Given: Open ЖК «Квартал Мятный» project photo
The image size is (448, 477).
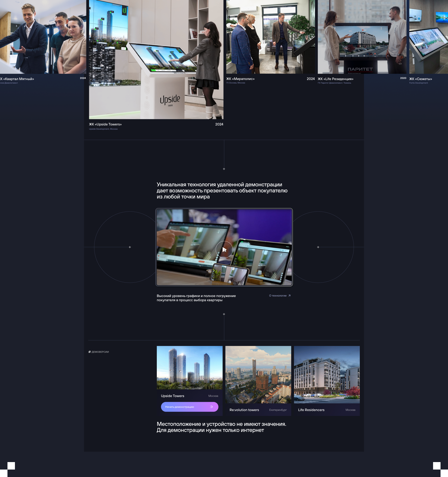Looking at the screenshot, I should (43, 37).
